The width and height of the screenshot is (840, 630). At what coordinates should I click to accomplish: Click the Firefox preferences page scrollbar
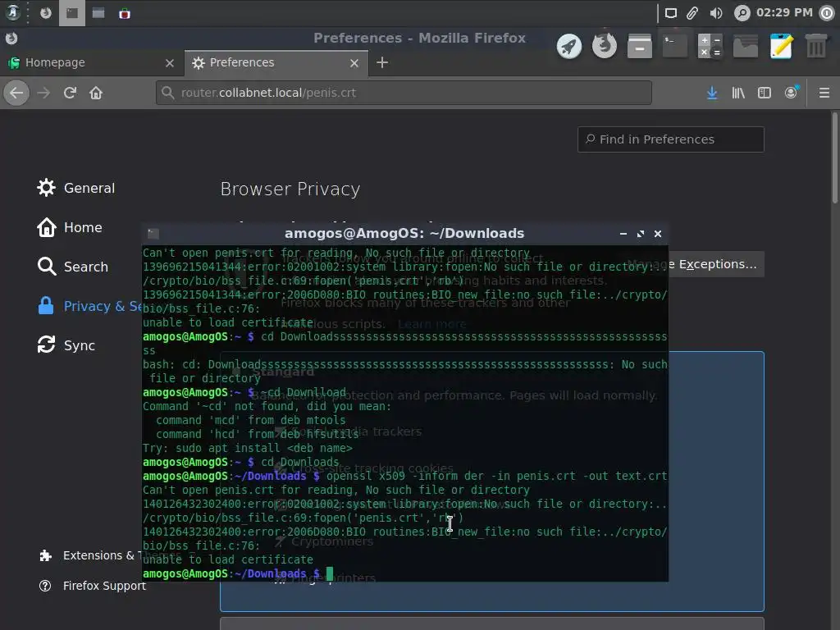834,158
